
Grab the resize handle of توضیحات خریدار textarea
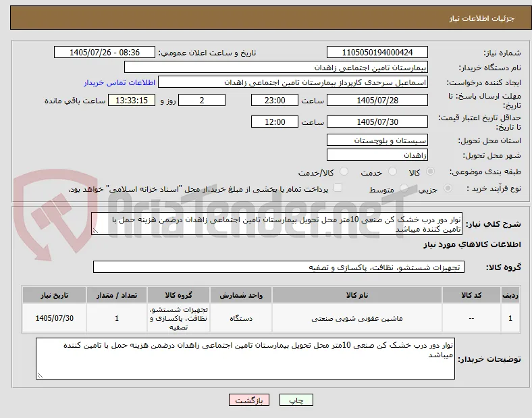coord(40,375)
